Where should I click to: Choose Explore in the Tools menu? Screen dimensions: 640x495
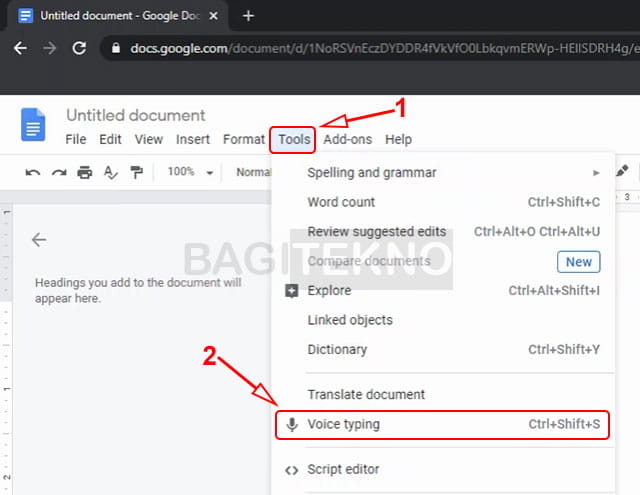coord(443,291)
